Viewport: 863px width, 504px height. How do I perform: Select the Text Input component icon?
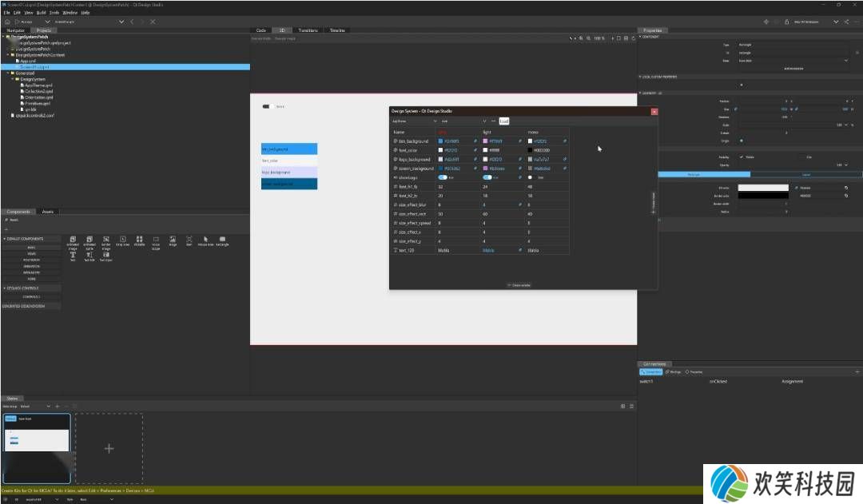[106, 255]
